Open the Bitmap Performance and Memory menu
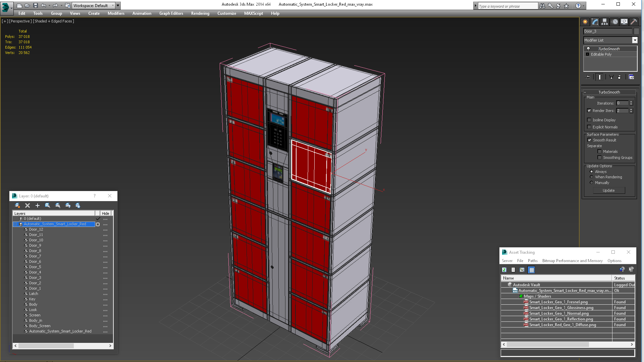The height and width of the screenshot is (362, 644). (572, 261)
